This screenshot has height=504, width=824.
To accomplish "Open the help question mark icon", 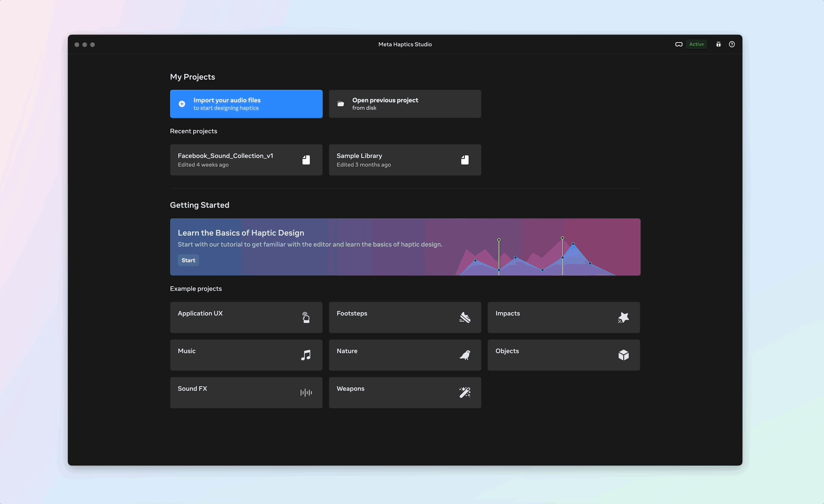I will tap(731, 44).
